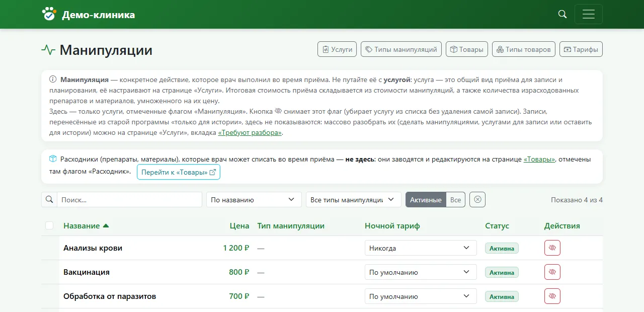Click the magnifier icon beside the search field

pos(49,200)
